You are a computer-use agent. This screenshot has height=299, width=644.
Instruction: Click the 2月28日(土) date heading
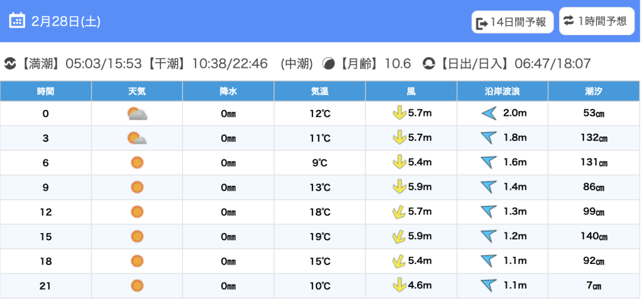(65, 21)
